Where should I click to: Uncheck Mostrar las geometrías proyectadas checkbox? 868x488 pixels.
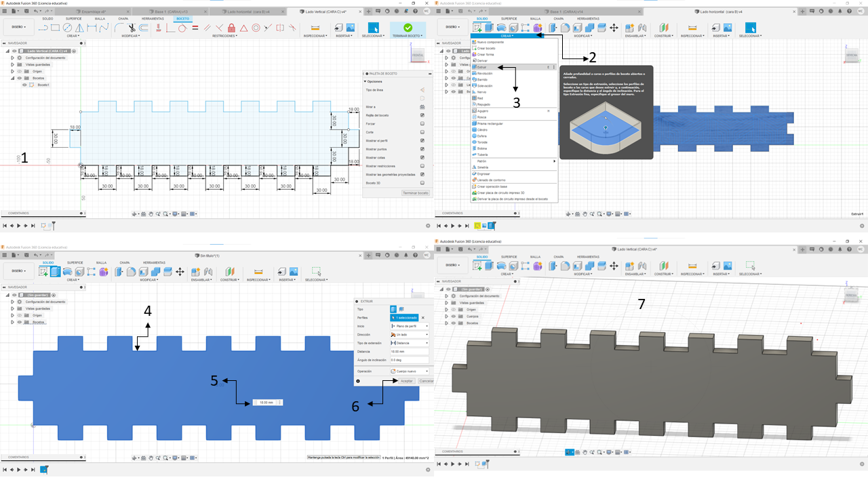pyautogui.click(x=422, y=174)
